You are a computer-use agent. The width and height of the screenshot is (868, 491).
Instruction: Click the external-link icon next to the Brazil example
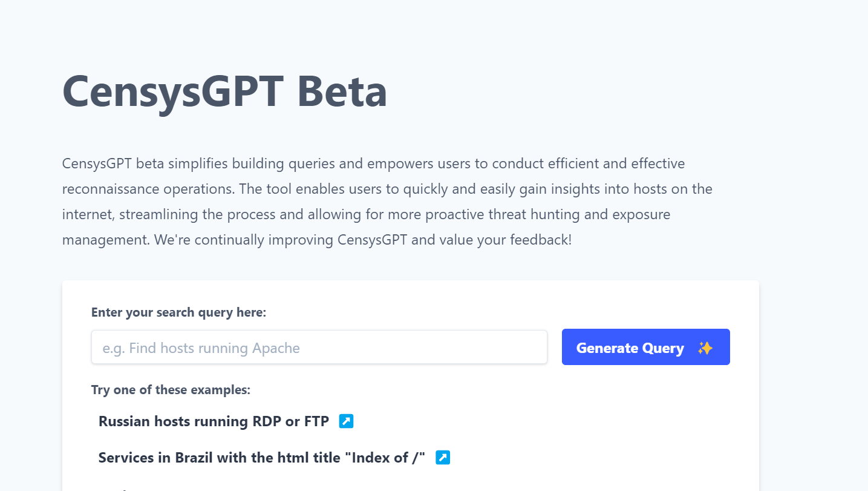pos(443,457)
